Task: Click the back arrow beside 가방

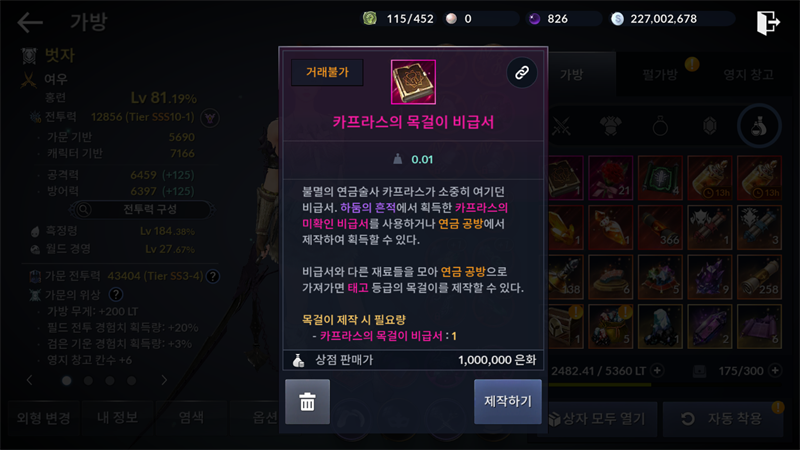Action: click(30, 22)
